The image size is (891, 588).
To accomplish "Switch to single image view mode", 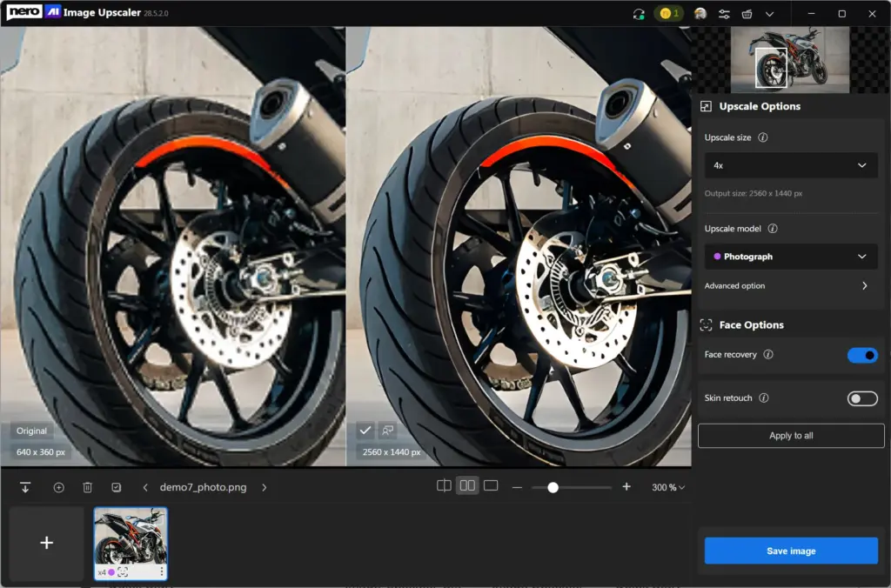I will coord(491,485).
